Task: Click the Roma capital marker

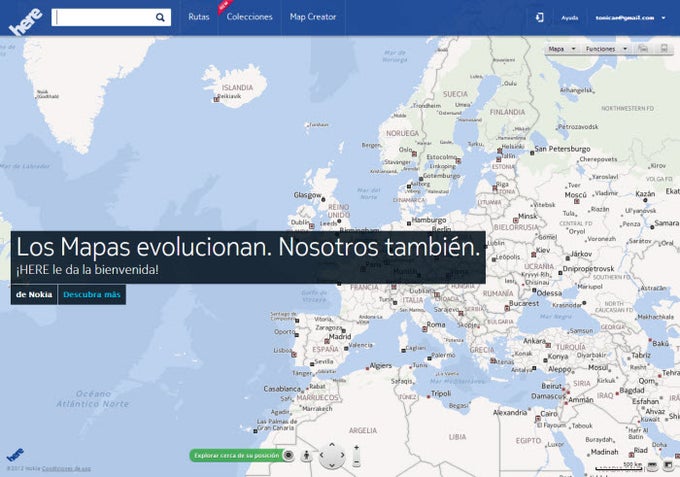Action: (x=425, y=330)
